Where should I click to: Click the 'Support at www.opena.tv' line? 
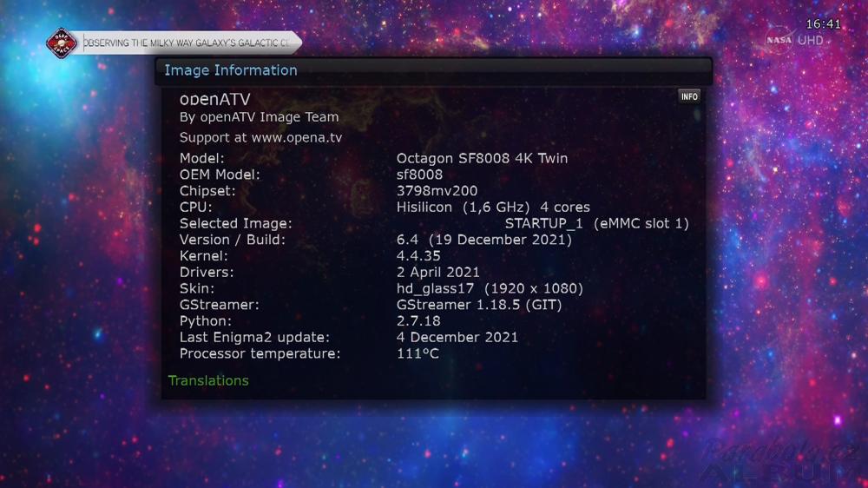(260, 137)
